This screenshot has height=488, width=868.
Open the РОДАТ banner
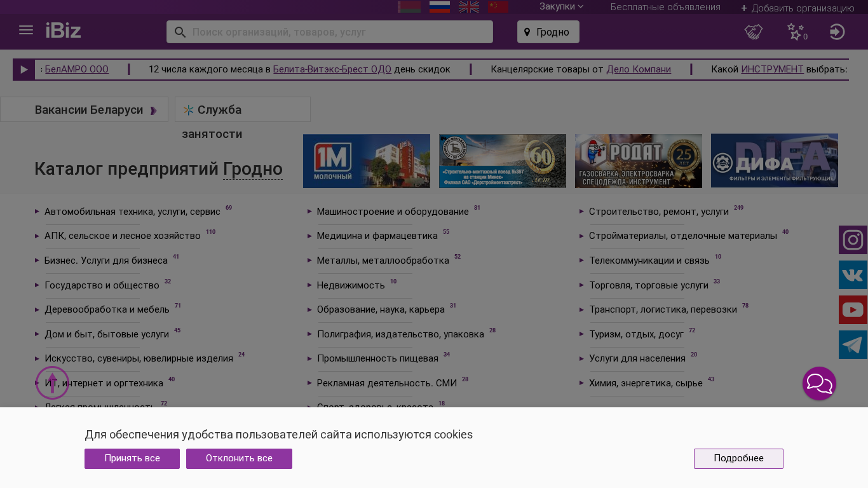pos(639,161)
